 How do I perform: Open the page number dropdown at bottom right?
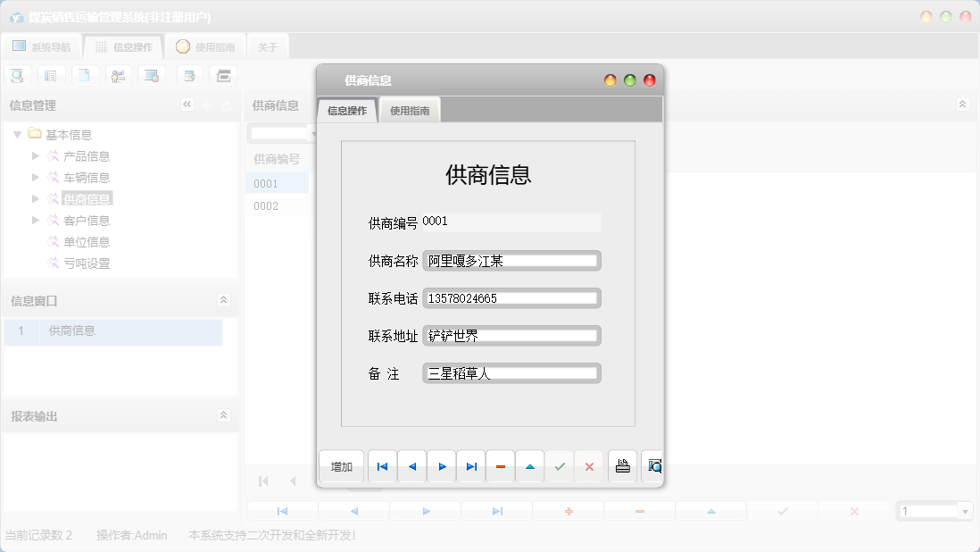pos(967,510)
